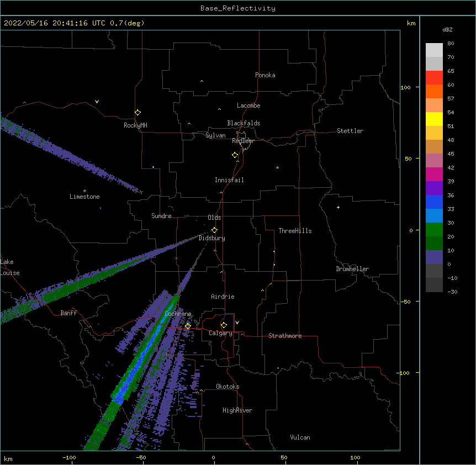
Task: Click the RockyMH label
Action: 135,125
